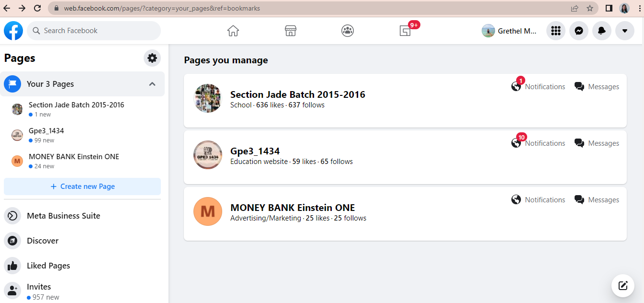Open Meta Business Suite
644x303 pixels.
[82, 216]
